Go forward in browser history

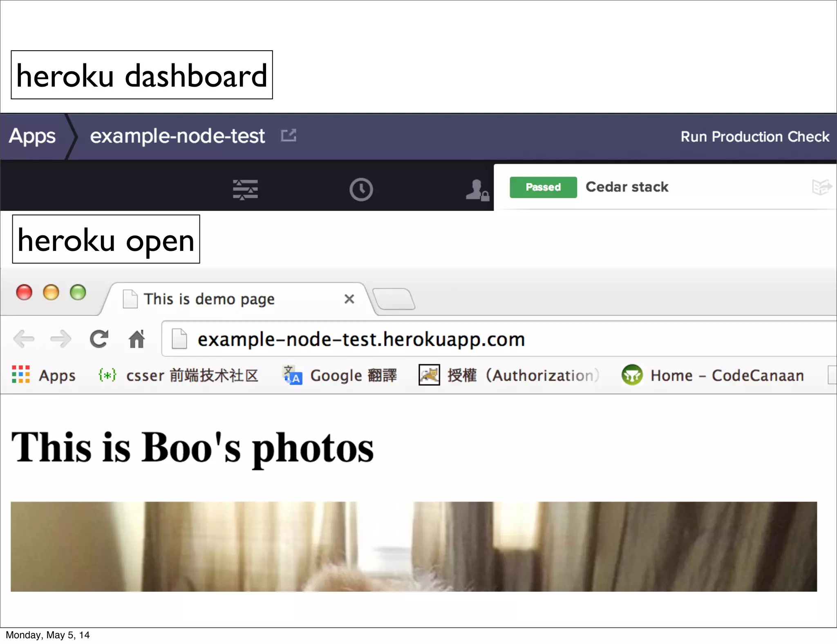pos(60,339)
